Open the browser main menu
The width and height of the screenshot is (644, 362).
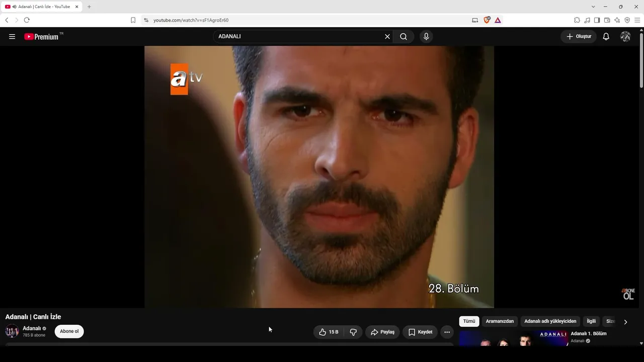[x=637, y=20]
